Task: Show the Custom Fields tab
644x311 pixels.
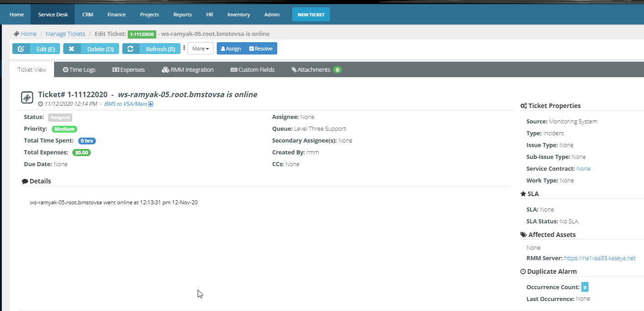Action: coord(252,70)
